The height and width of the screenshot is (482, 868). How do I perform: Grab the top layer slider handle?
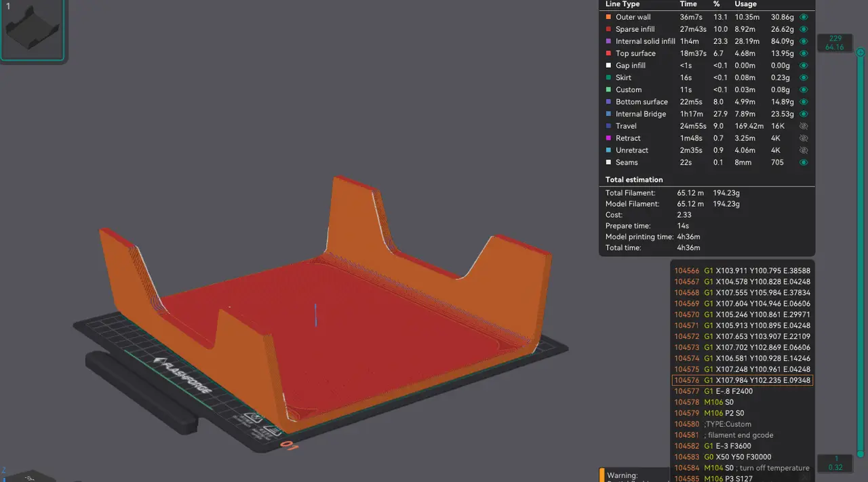coord(861,52)
